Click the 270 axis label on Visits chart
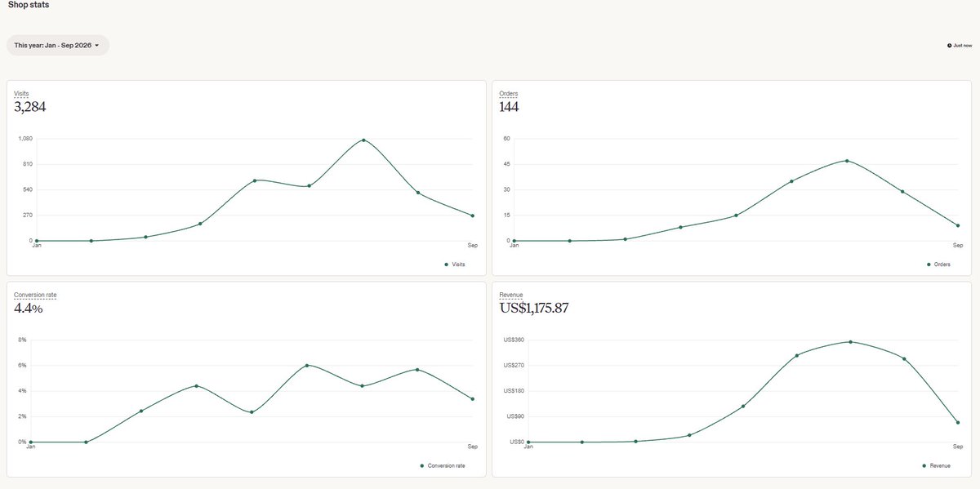Viewport: 980px width, 489px height. [x=28, y=216]
